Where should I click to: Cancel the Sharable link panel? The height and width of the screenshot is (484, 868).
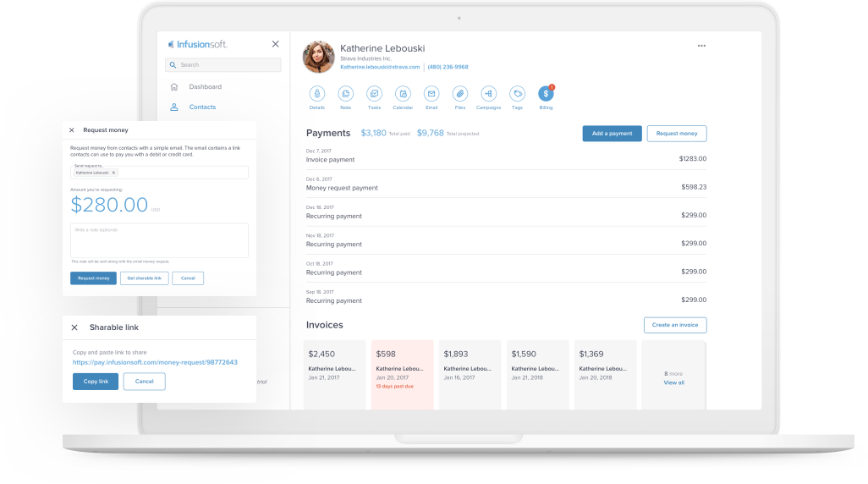tap(144, 382)
